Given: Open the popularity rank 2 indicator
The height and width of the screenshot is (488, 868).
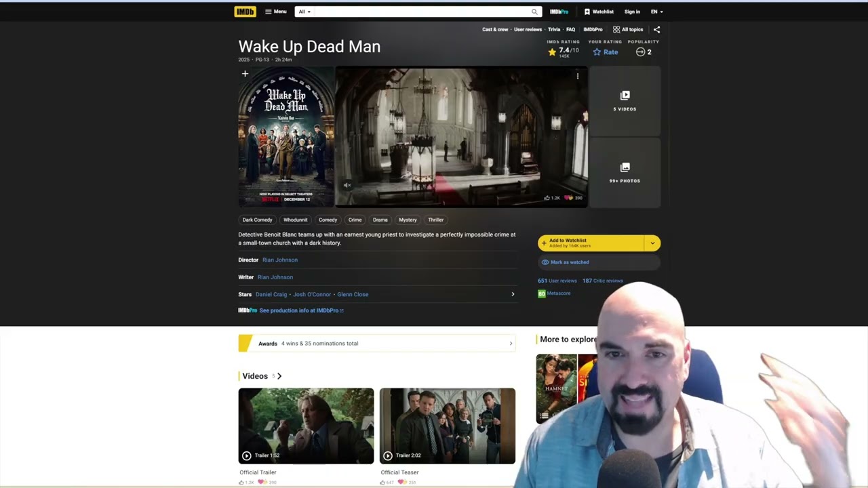Looking at the screenshot, I should [x=644, y=52].
